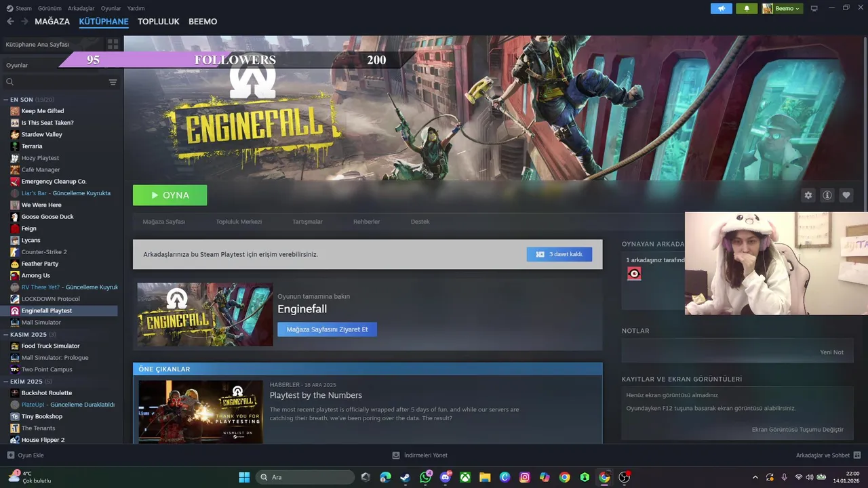Open Enginefall game settings gear

click(808, 195)
